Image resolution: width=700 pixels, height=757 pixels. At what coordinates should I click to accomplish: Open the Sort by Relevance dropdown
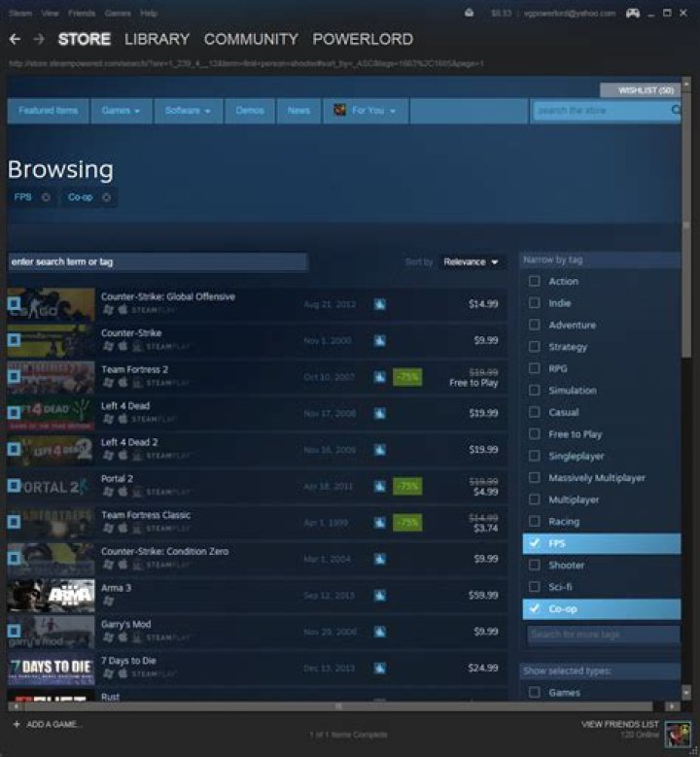coord(471,261)
